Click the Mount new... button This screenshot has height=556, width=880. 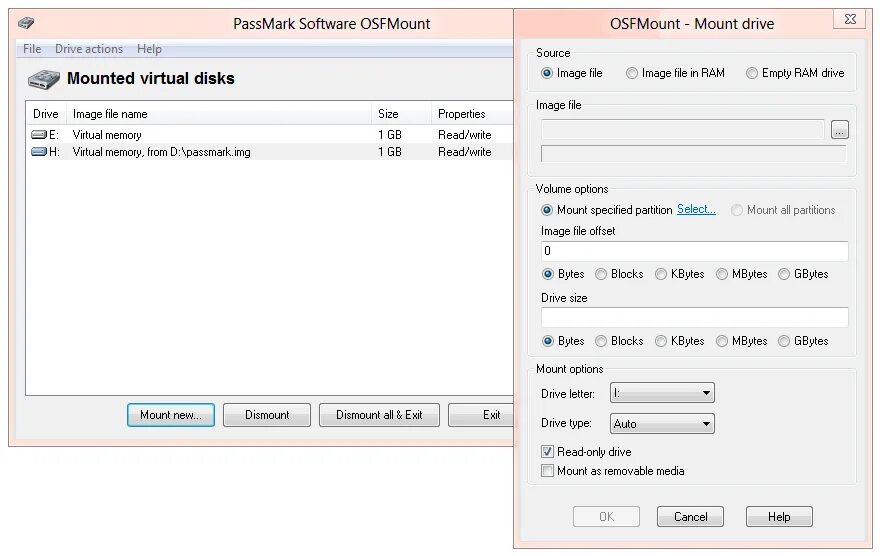click(x=171, y=415)
